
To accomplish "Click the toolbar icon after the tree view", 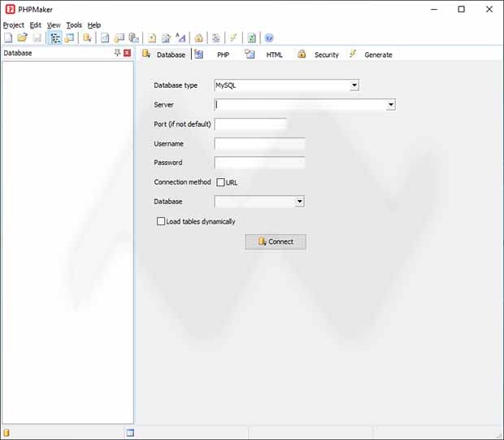I will pyautogui.click(x=69, y=38).
